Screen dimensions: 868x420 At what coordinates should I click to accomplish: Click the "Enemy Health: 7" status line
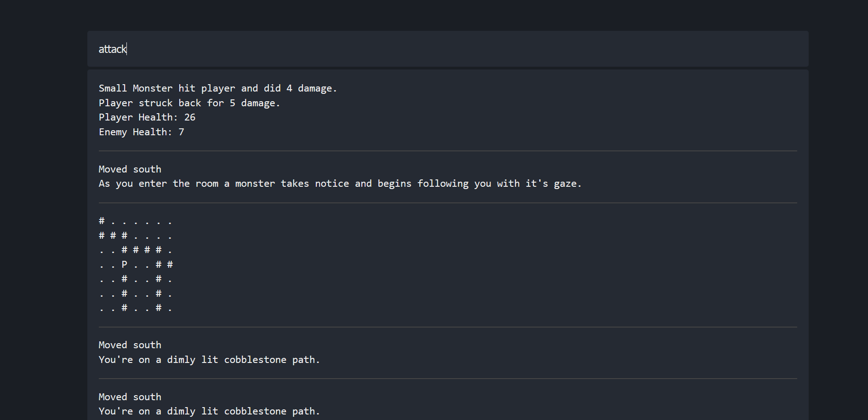[141, 132]
